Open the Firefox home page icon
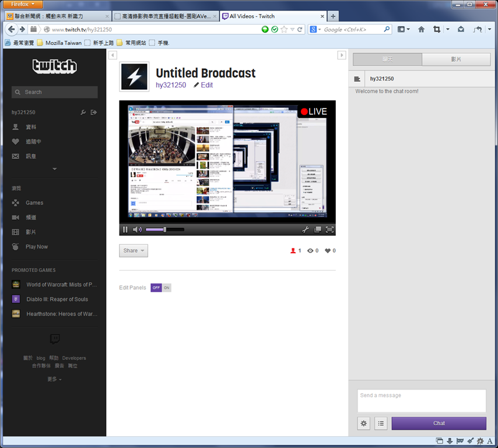This screenshot has width=498, height=448. (x=421, y=29)
